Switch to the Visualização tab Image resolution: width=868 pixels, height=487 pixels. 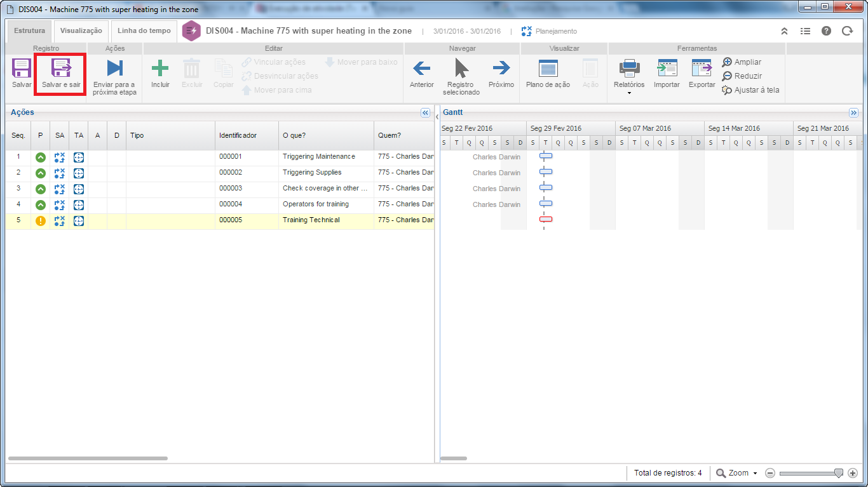click(x=81, y=31)
